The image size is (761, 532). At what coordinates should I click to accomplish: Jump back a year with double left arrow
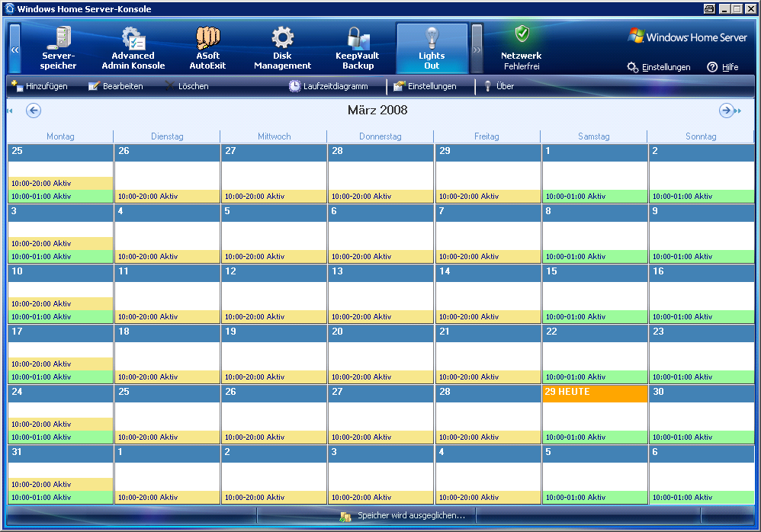pos(10,111)
